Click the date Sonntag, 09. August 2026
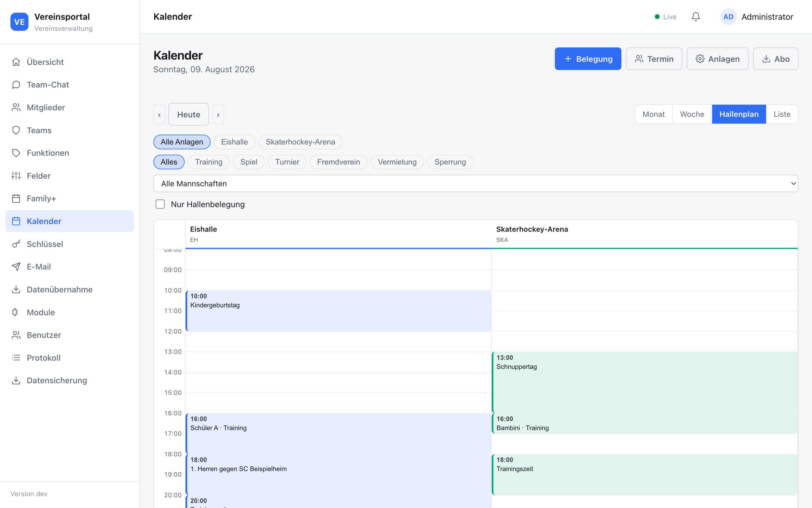Viewport: 812px width, 508px height. tap(204, 69)
